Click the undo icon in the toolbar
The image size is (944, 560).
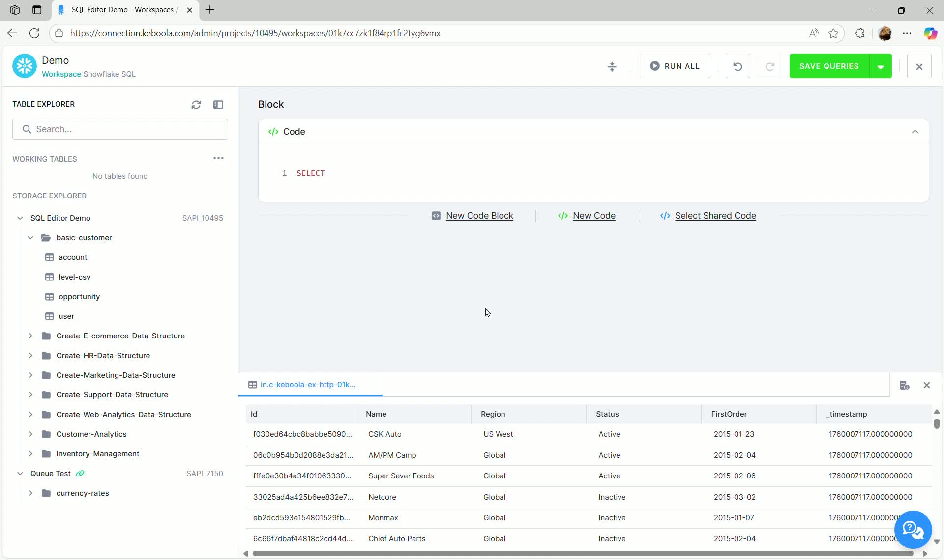pos(737,65)
